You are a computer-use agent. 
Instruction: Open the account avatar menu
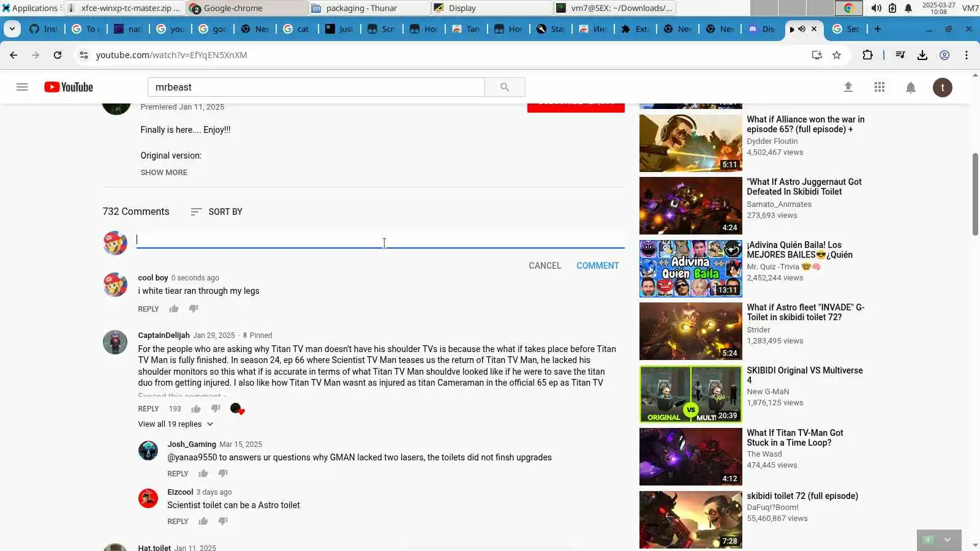tap(943, 87)
